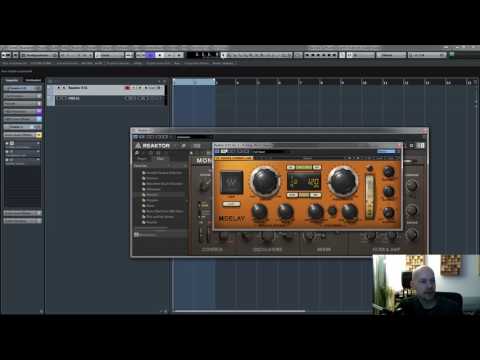
Task: Click the horizontal scrollbar under the arrange area
Action: click(x=239, y=311)
